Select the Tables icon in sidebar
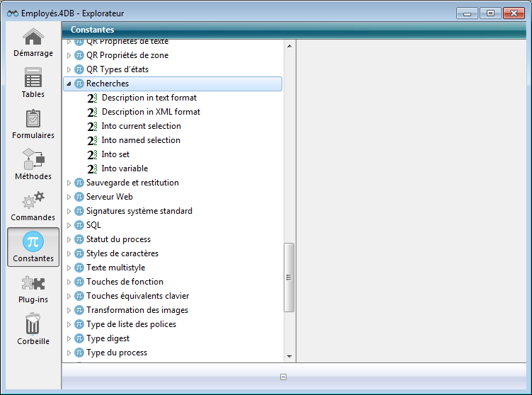Screen dimensions: 532x395 click(x=33, y=78)
